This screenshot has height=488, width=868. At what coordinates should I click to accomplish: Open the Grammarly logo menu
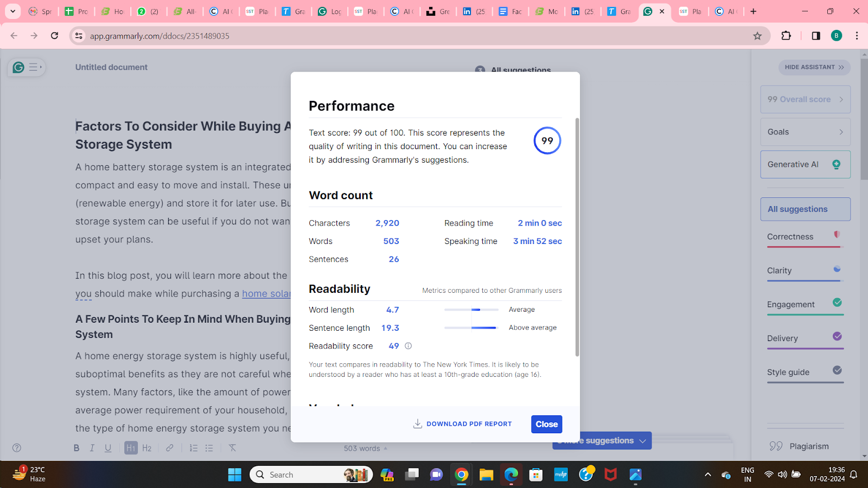point(18,67)
